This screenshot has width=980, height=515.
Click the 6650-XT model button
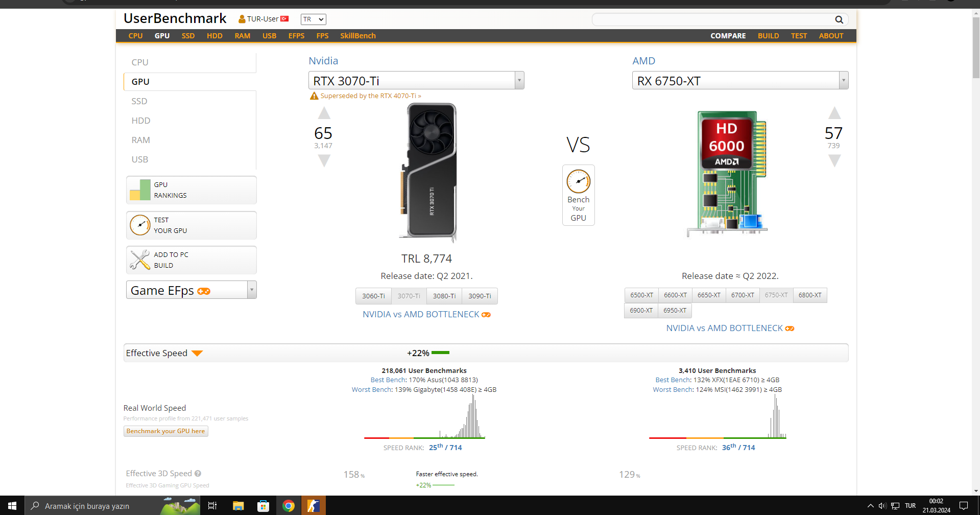click(709, 295)
